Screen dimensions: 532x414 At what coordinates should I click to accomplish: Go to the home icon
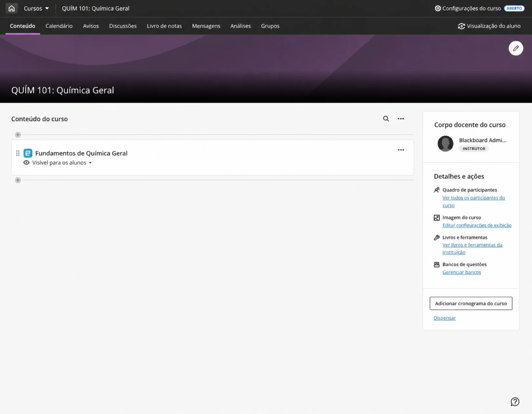(x=11, y=8)
